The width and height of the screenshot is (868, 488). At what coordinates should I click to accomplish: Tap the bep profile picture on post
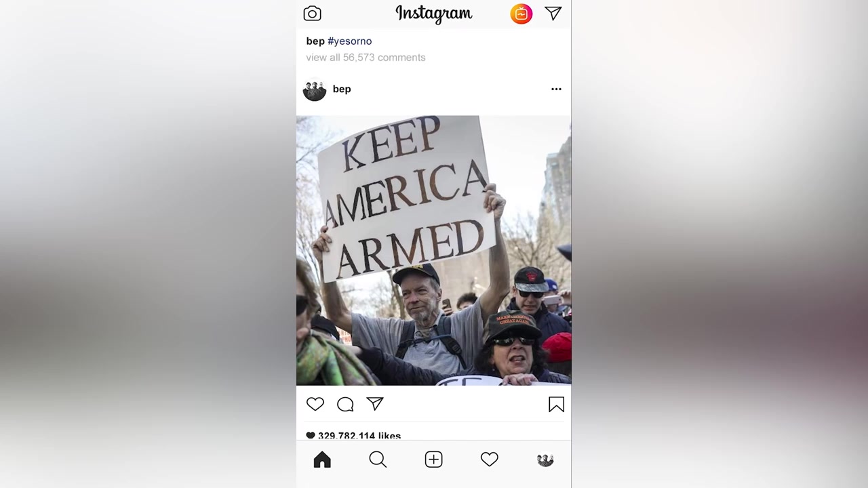(314, 89)
